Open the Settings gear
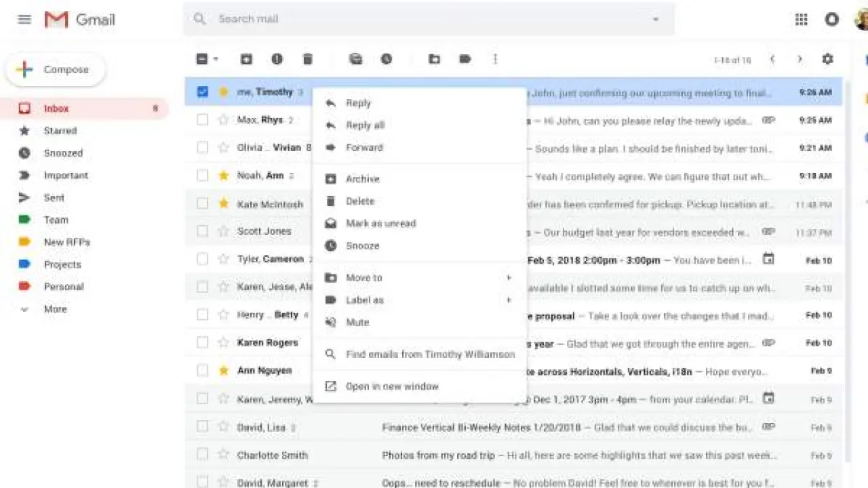The width and height of the screenshot is (868, 488). pyautogui.click(x=827, y=60)
